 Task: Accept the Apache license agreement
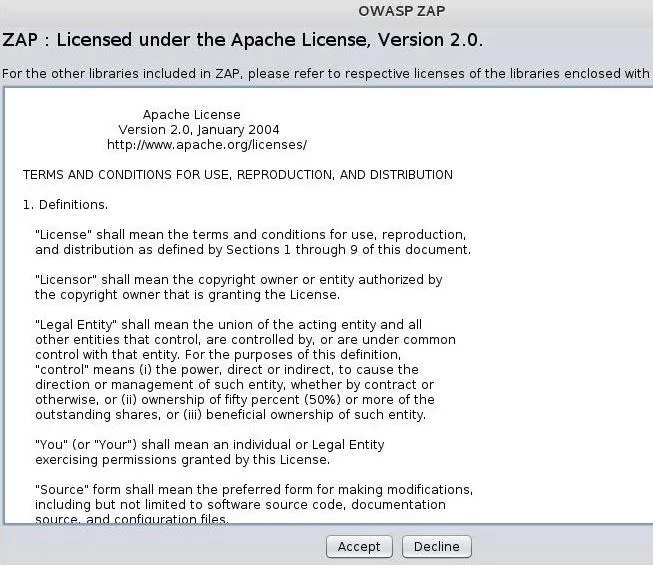pyautogui.click(x=359, y=546)
